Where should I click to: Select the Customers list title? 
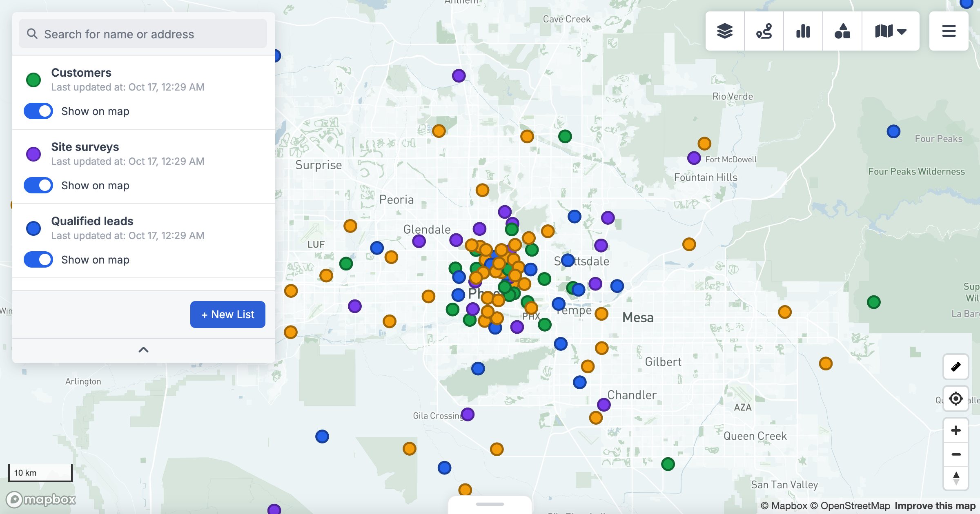point(81,73)
